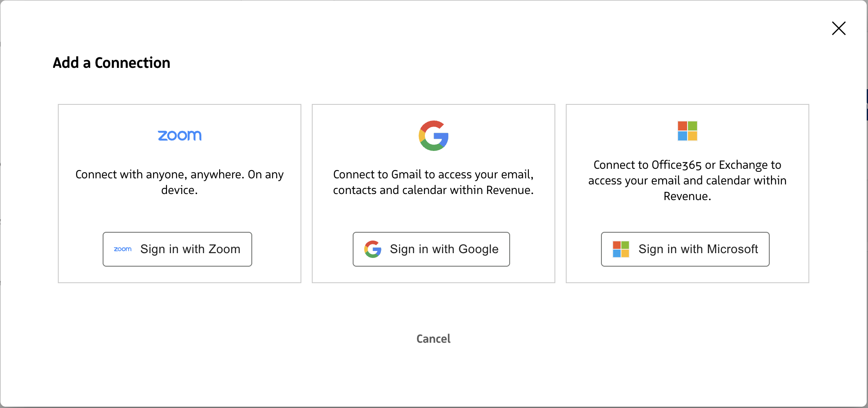The width and height of the screenshot is (868, 408).
Task: Click the "Add a Connection" heading
Action: 111,63
